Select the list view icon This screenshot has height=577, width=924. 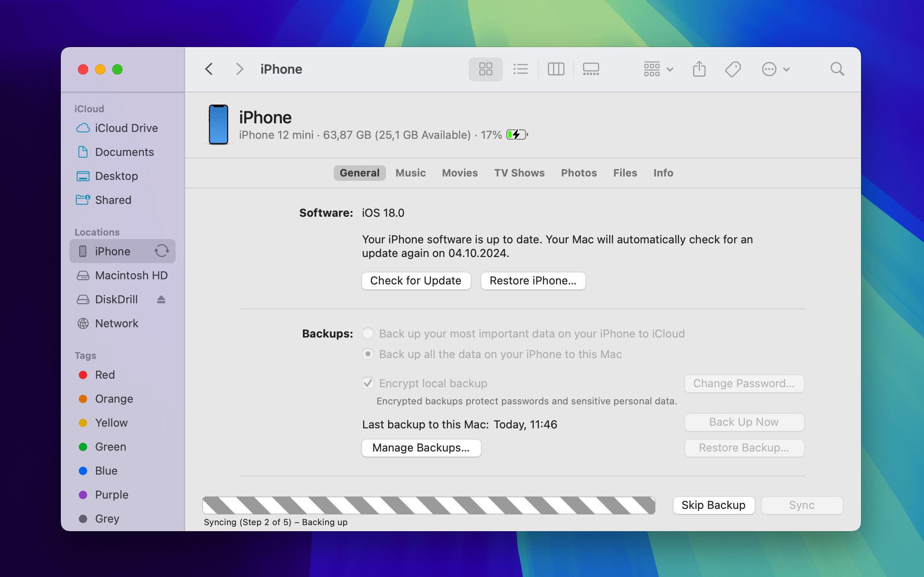[520, 69]
